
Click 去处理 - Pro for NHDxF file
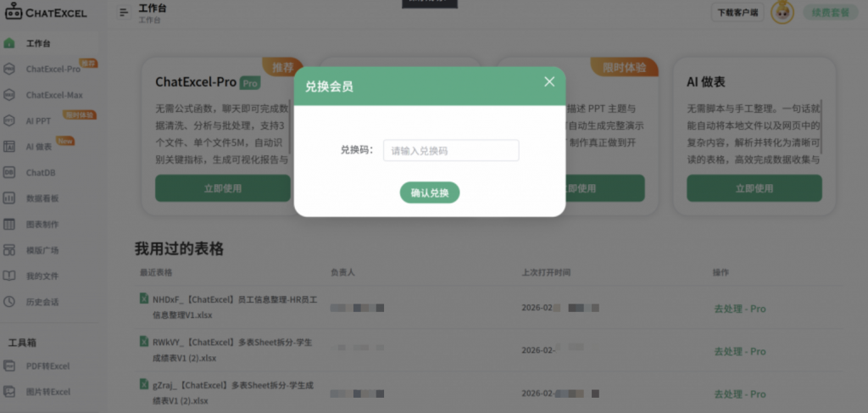coord(739,309)
